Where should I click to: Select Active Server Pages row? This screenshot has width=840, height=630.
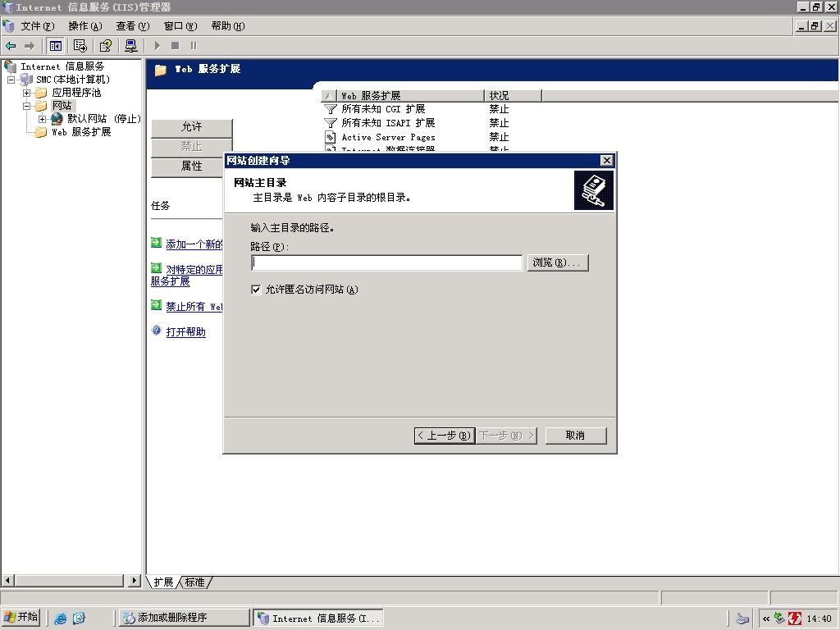pyautogui.click(x=388, y=137)
